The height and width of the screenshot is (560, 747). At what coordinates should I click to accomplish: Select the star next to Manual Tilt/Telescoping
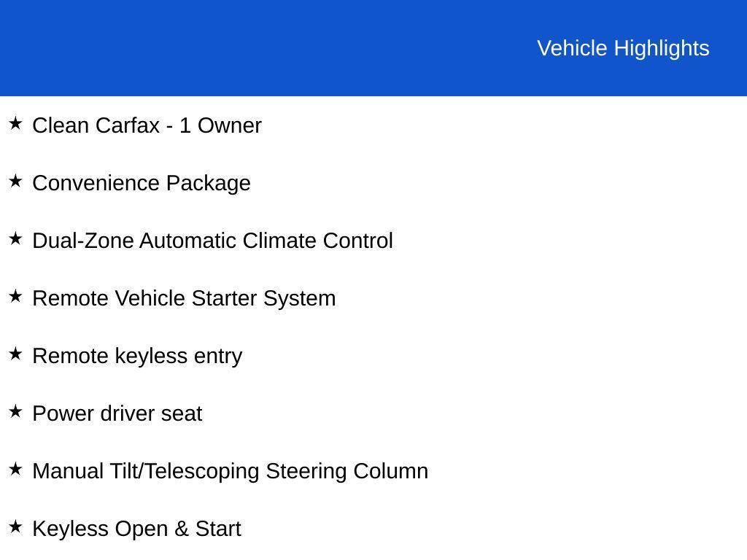pos(15,470)
